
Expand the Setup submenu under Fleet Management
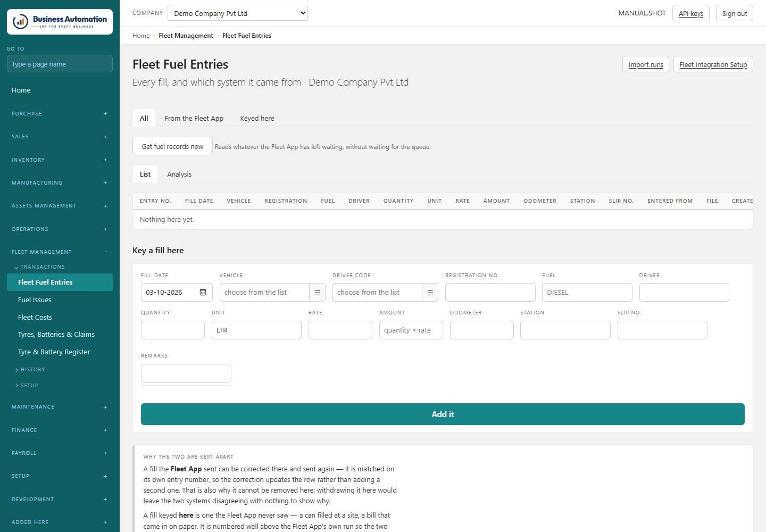27,386
